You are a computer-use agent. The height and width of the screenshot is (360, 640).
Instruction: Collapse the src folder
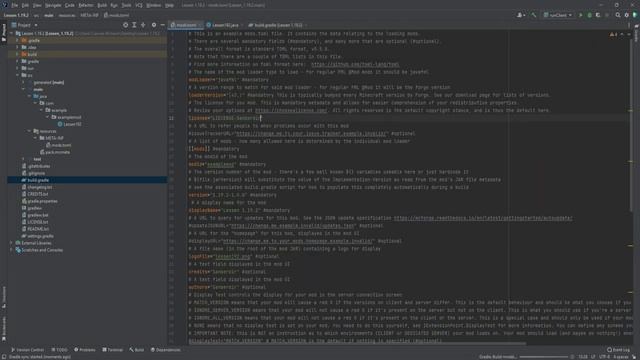(x=18, y=75)
